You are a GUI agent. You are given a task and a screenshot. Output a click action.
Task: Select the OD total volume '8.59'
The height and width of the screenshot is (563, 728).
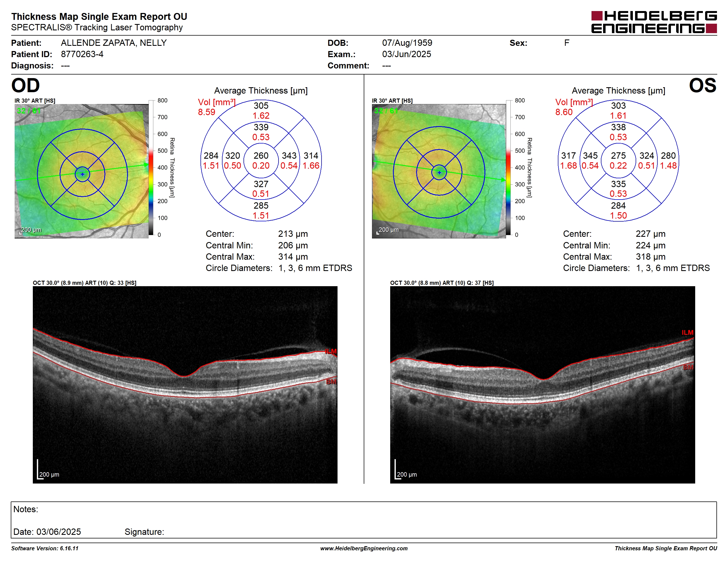coord(207,112)
